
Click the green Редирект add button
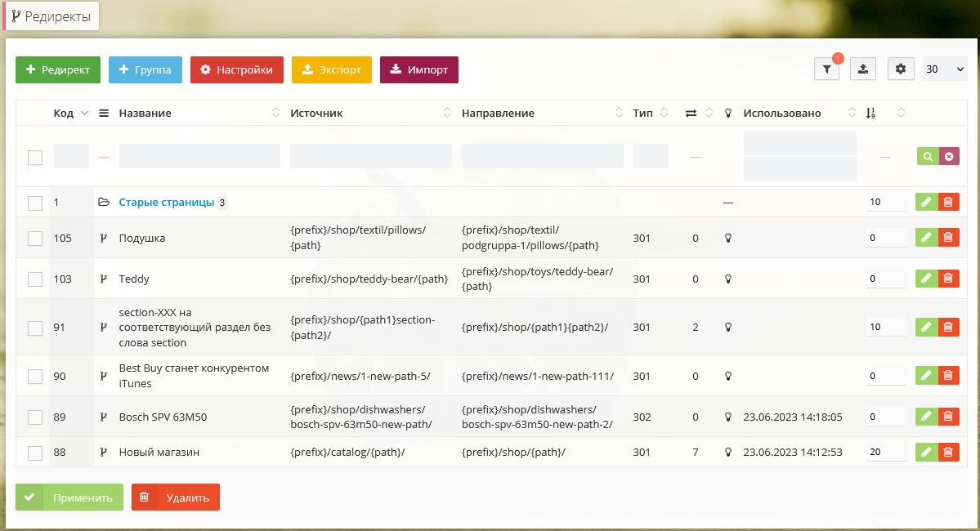58,69
